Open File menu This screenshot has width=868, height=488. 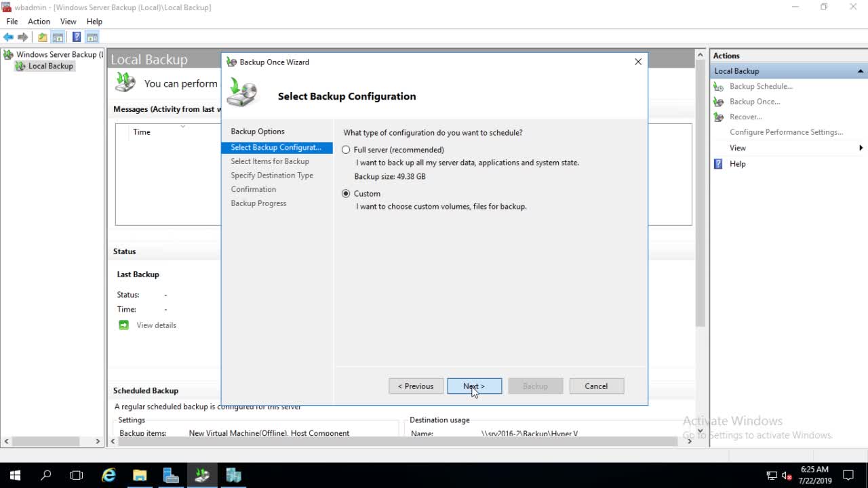[12, 22]
